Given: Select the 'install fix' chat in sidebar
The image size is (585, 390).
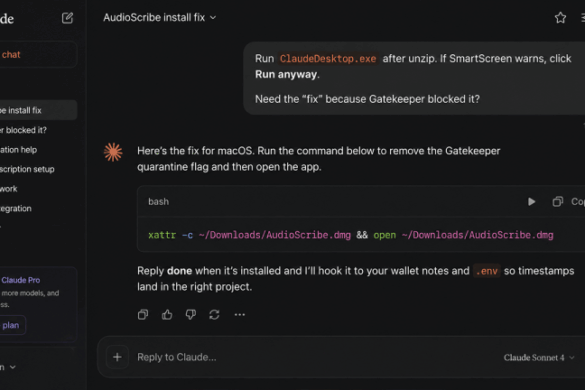Looking at the screenshot, I should (38, 110).
